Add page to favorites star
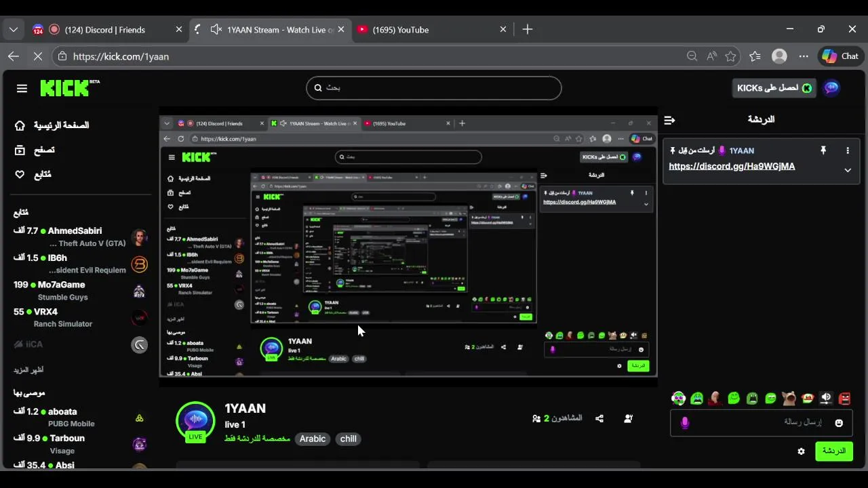 [730, 56]
